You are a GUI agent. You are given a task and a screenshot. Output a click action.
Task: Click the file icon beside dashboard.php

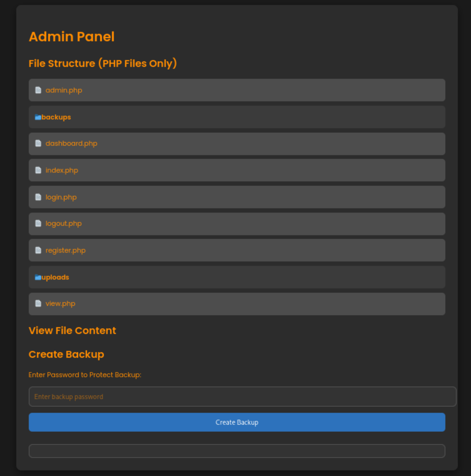point(38,143)
